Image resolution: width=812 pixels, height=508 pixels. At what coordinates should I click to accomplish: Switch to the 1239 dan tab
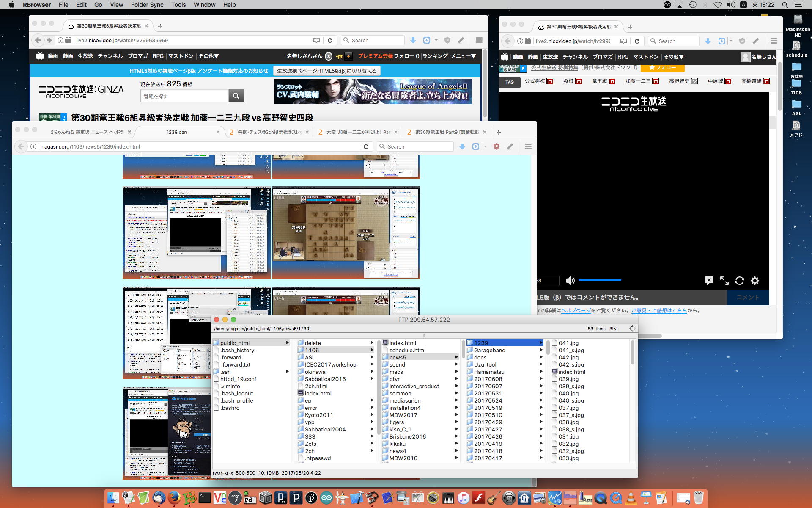(x=177, y=132)
